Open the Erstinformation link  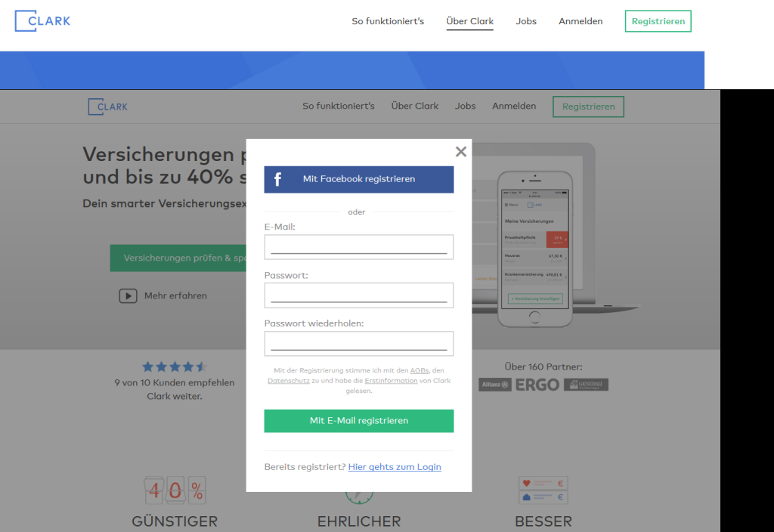click(x=391, y=381)
